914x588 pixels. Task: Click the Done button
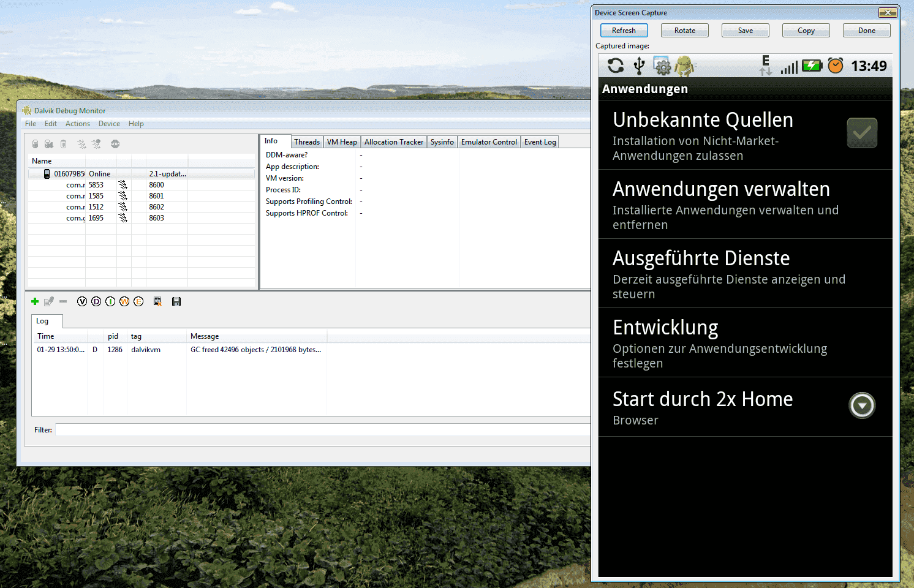[x=867, y=31]
